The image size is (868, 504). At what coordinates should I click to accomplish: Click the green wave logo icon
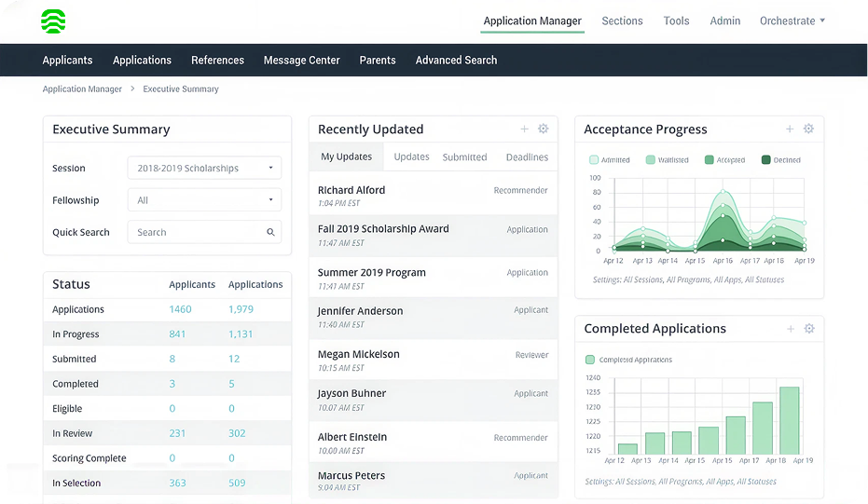(53, 21)
